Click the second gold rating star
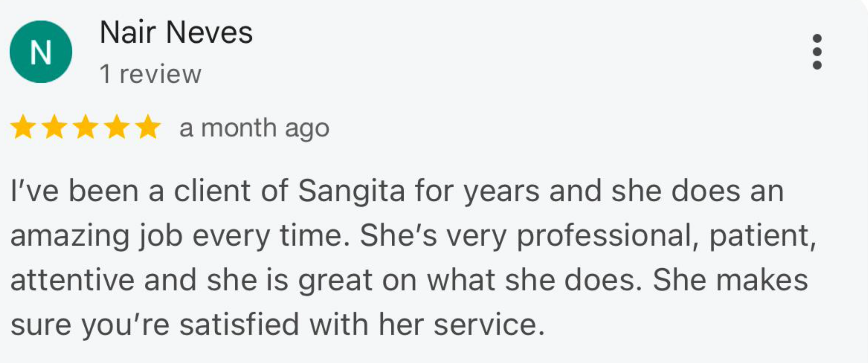This screenshot has width=868, height=363. (54, 127)
